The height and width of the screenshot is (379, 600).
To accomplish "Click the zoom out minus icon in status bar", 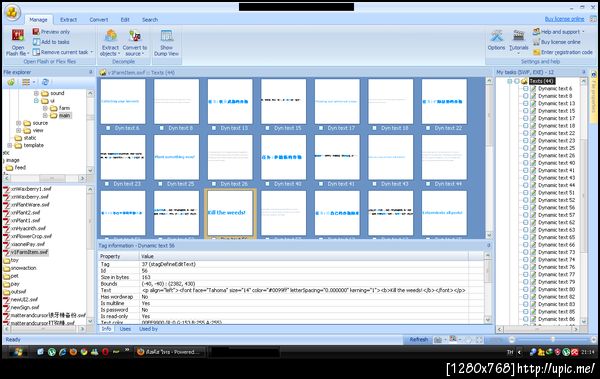I will tap(512, 340).
